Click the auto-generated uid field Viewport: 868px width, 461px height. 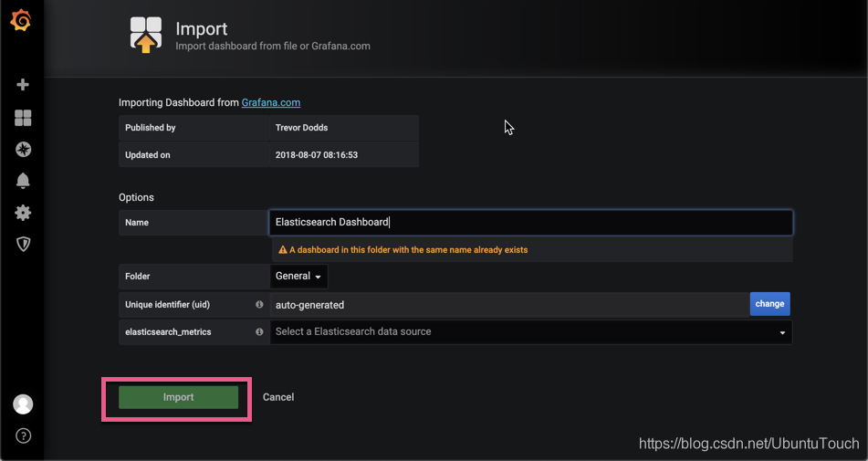pyautogui.click(x=509, y=305)
